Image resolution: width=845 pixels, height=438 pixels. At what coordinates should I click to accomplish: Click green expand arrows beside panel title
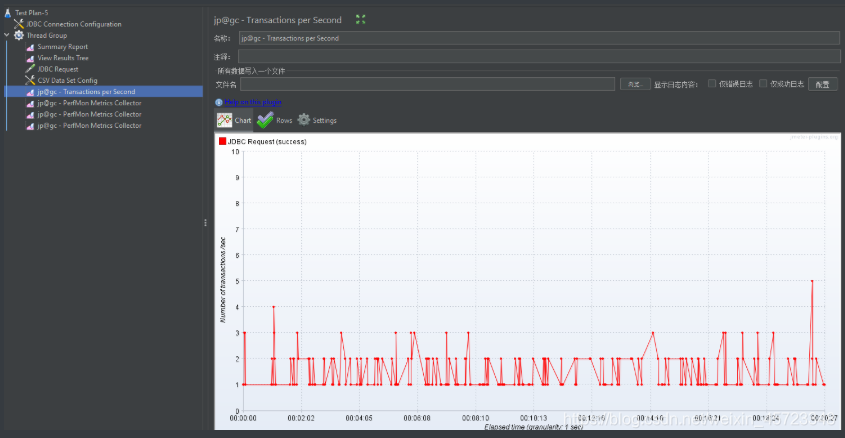[x=361, y=19]
